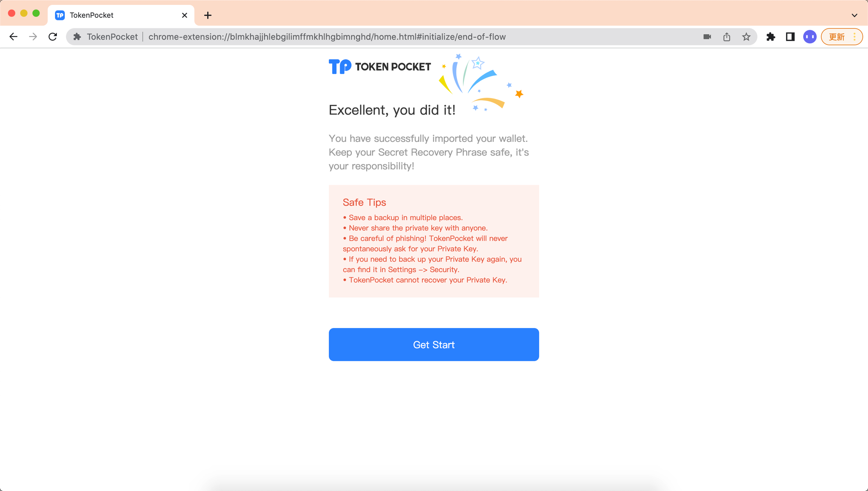Click the extension puzzle icon beside TokenPocket
This screenshot has height=491, width=868.
coord(77,37)
